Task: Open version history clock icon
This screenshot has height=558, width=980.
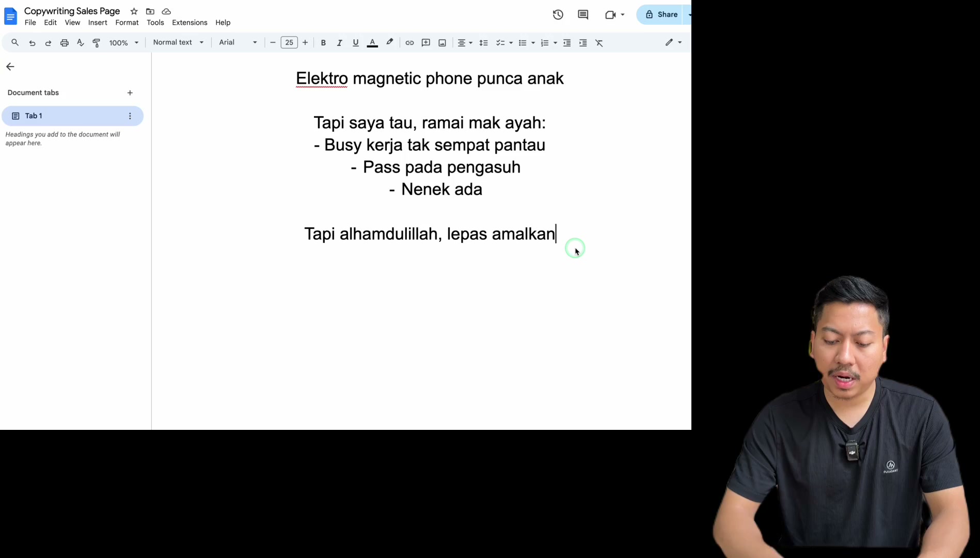Action: pyautogui.click(x=558, y=14)
